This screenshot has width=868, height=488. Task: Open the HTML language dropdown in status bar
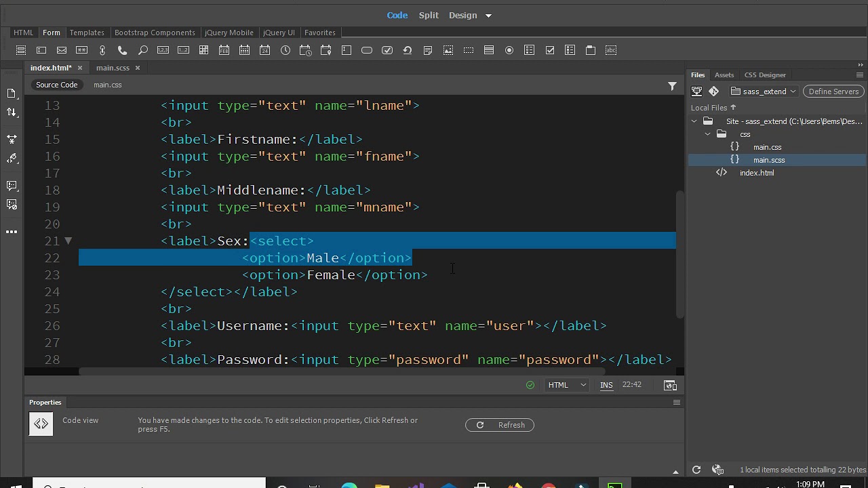567,385
